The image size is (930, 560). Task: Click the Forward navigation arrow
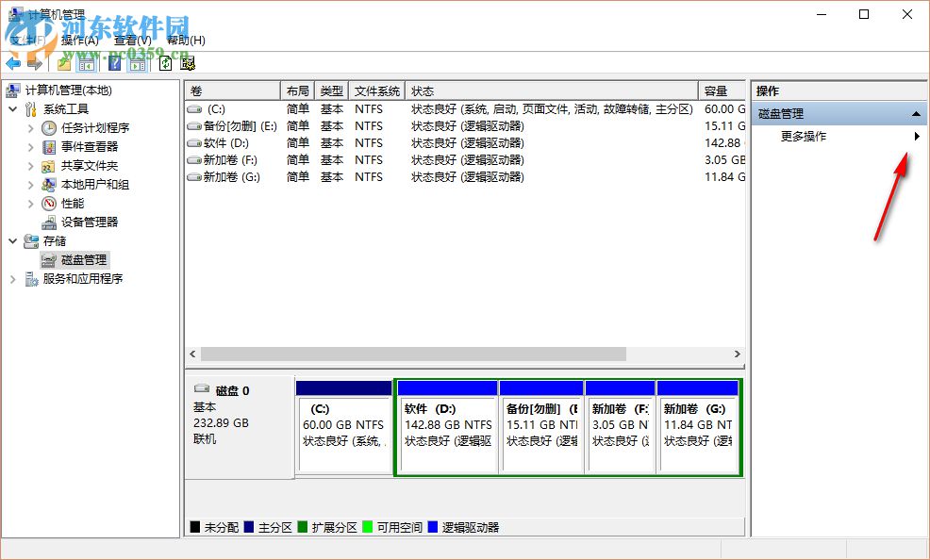click(36, 63)
